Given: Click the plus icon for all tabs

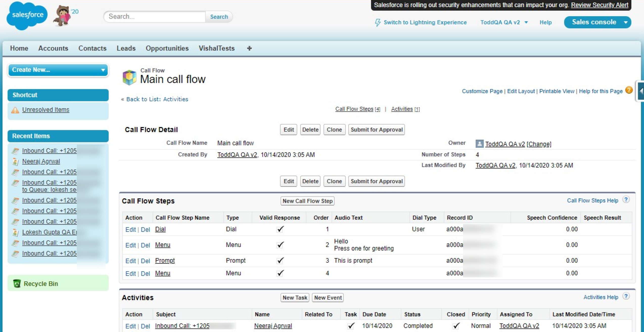Looking at the screenshot, I should coord(249,48).
